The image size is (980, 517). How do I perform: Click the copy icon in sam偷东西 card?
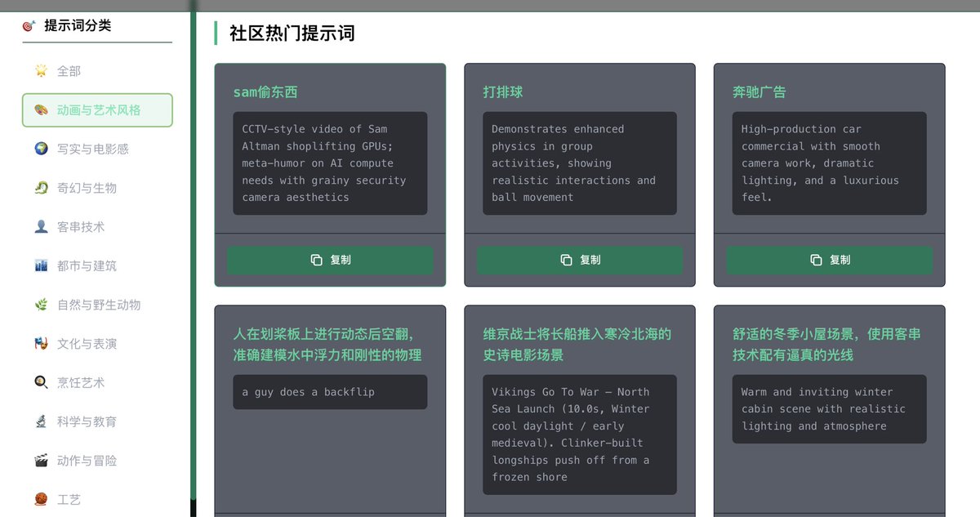(317, 260)
